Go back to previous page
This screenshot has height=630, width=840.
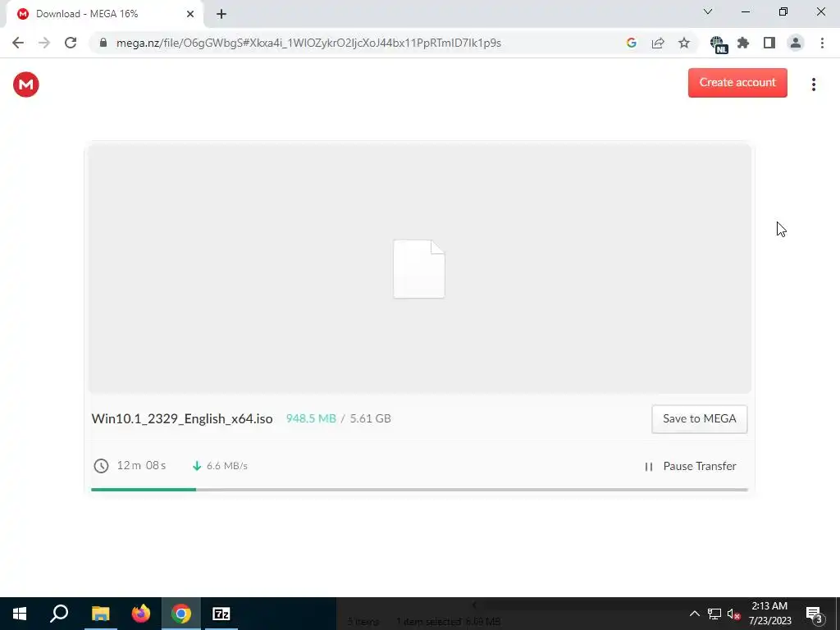pyautogui.click(x=18, y=43)
